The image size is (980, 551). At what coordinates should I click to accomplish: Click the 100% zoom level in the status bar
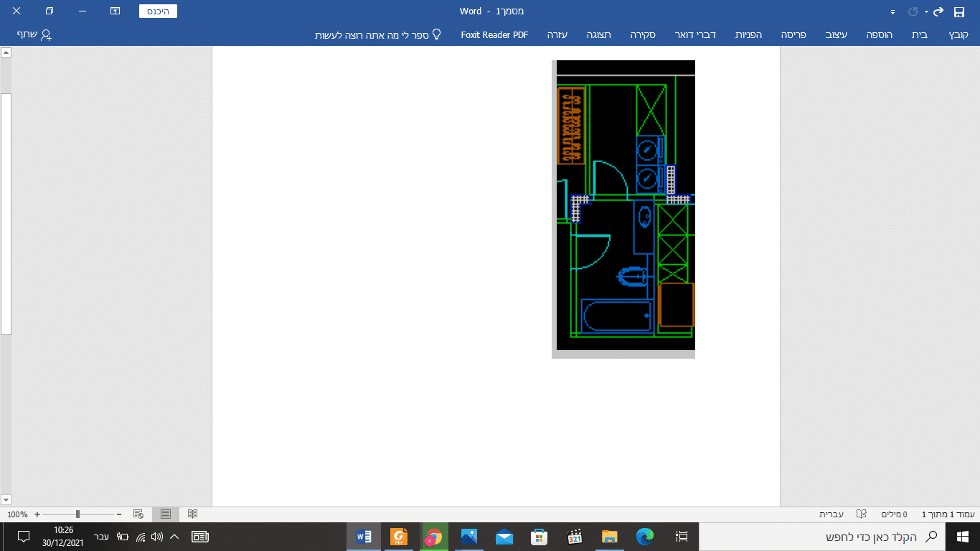[x=17, y=514]
